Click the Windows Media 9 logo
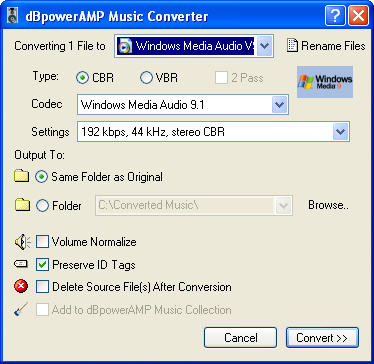 (x=325, y=82)
